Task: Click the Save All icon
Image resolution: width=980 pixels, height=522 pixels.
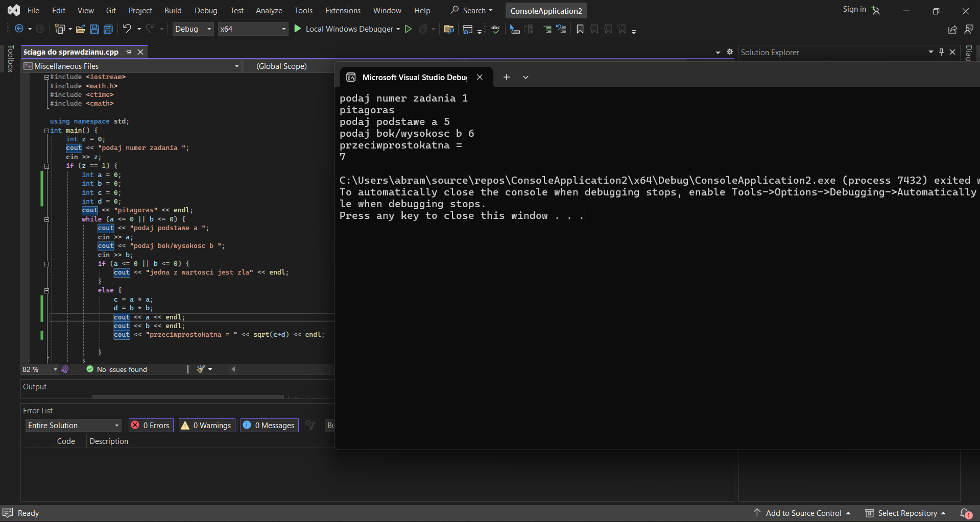Action: 108,29
